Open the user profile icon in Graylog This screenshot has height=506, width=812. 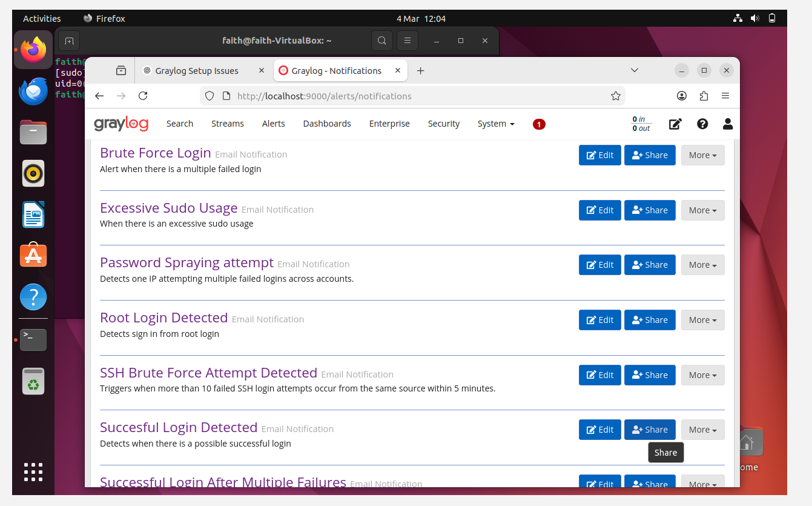728,124
